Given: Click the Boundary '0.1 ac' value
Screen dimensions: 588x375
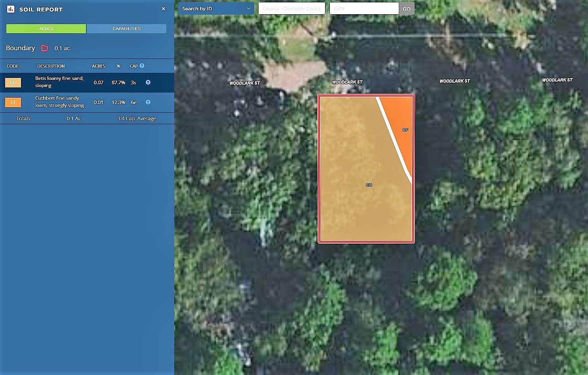Looking at the screenshot, I should [62, 48].
